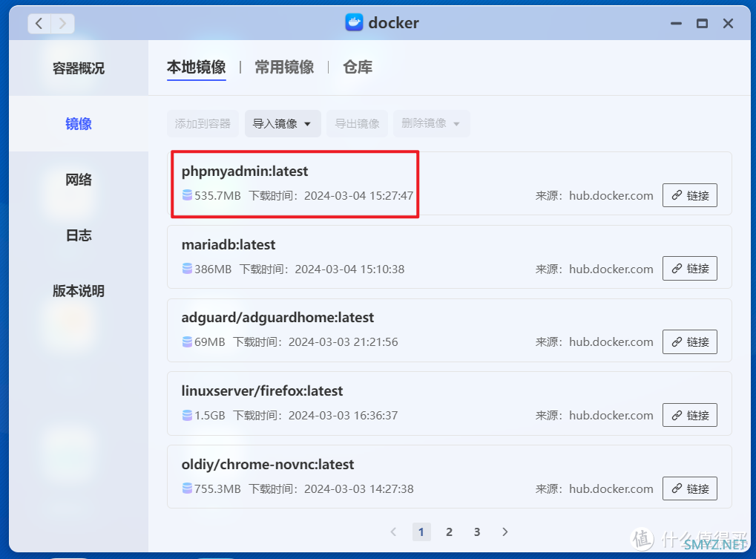The image size is (756, 559).
Task: Maximize the docker window
Action: click(702, 23)
